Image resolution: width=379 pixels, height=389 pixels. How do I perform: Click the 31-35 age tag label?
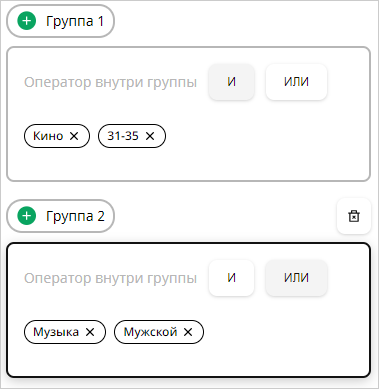click(123, 136)
